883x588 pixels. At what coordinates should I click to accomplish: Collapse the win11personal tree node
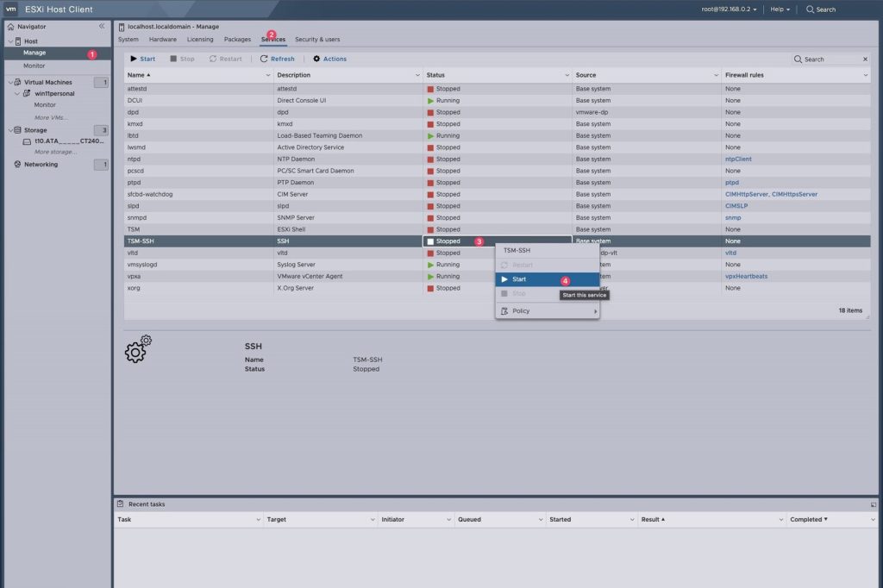[x=17, y=93]
